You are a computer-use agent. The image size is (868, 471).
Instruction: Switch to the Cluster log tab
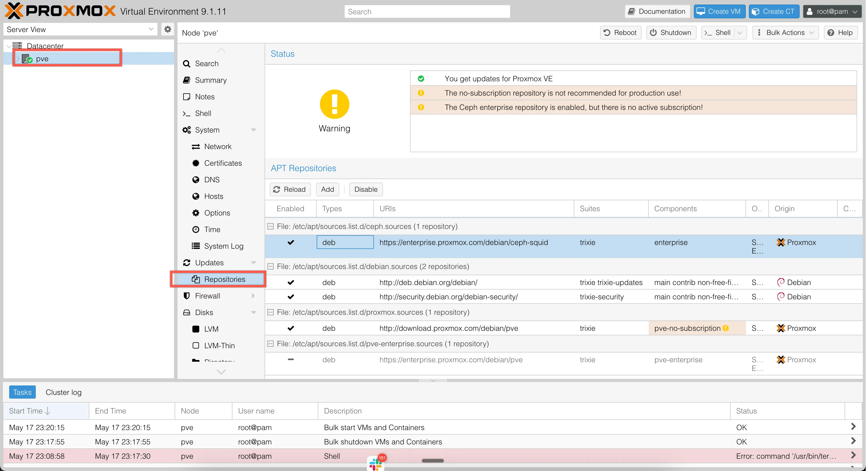point(64,392)
